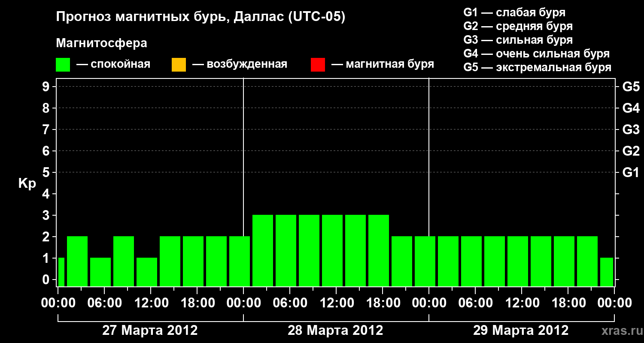Click the first Kp 3 bar on 28 Марта
Image resolution: width=644 pixels, height=343 pixels.
click(x=263, y=250)
